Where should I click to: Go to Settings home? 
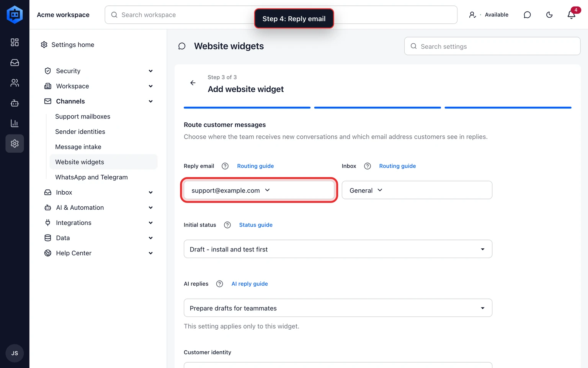point(68,45)
